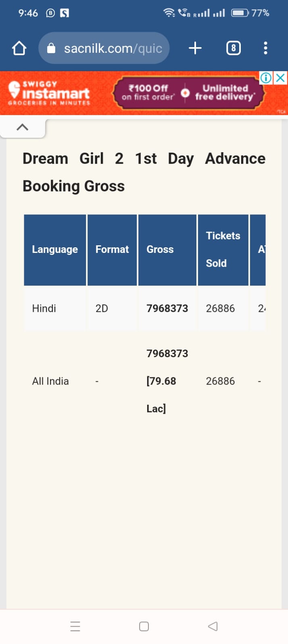
Task: Tap the ₹100 Off first order offer
Action: coord(148,93)
